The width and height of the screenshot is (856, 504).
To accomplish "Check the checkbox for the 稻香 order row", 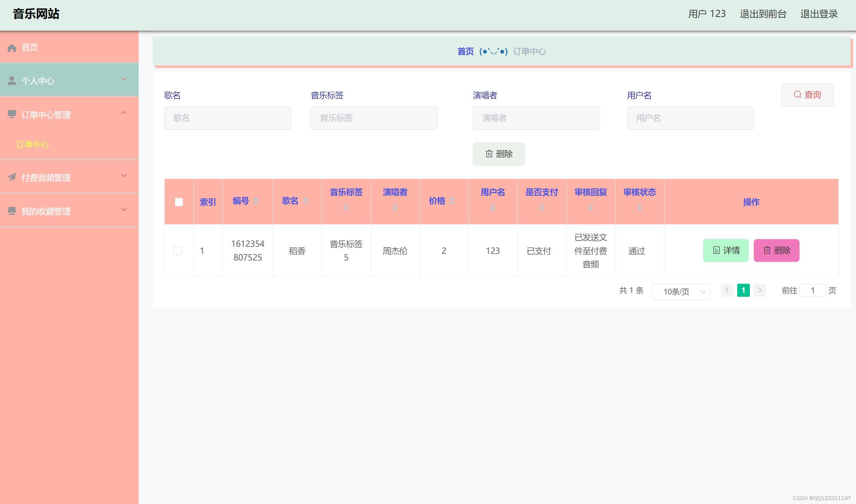I will pyautogui.click(x=178, y=251).
